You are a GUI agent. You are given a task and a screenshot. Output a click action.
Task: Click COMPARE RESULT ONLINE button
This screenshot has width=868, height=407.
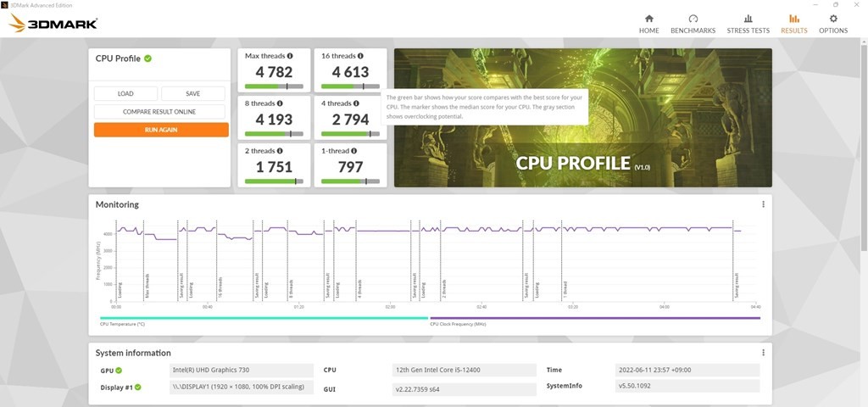(159, 112)
